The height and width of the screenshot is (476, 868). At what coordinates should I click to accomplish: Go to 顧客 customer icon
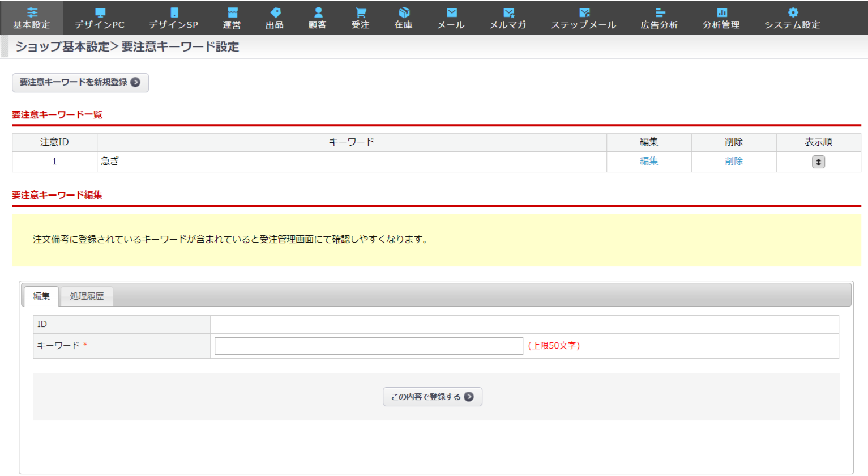pos(318,12)
